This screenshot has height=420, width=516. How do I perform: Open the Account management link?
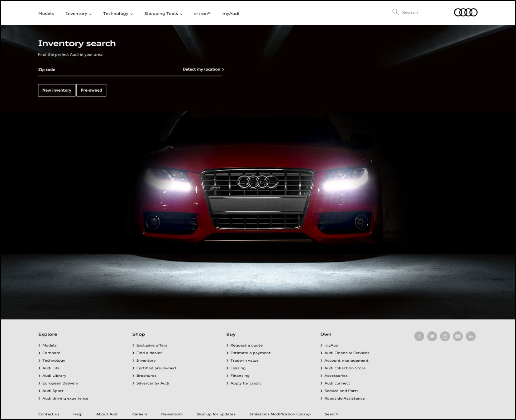tap(346, 361)
